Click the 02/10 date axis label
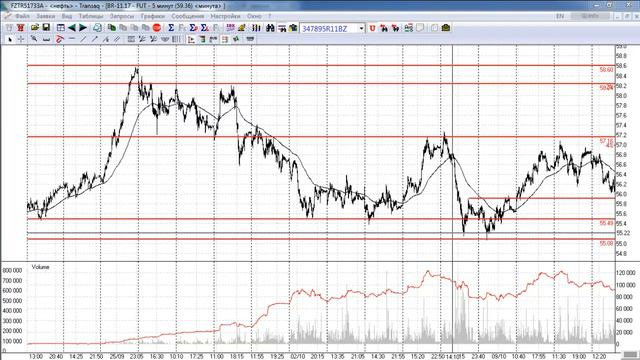The height and width of the screenshot is (360, 640). pos(298,356)
